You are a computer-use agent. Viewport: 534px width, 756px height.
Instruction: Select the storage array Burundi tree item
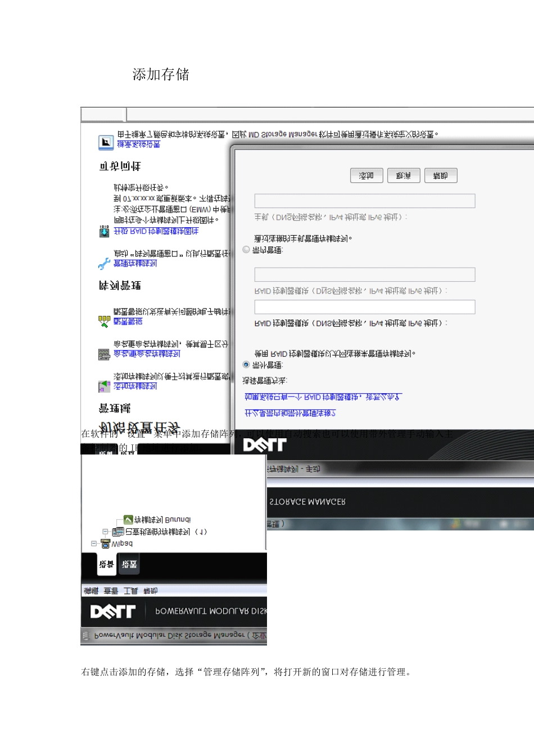(x=162, y=520)
